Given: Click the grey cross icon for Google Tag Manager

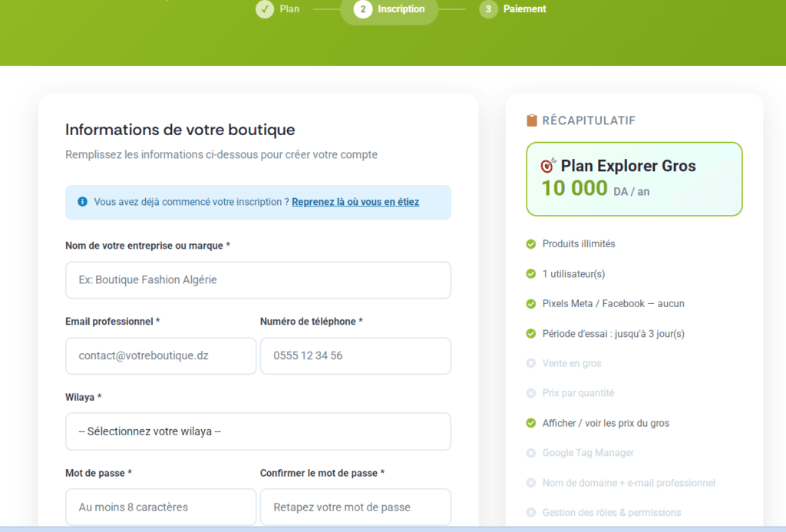Looking at the screenshot, I should pyautogui.click(x=531, y=453).
